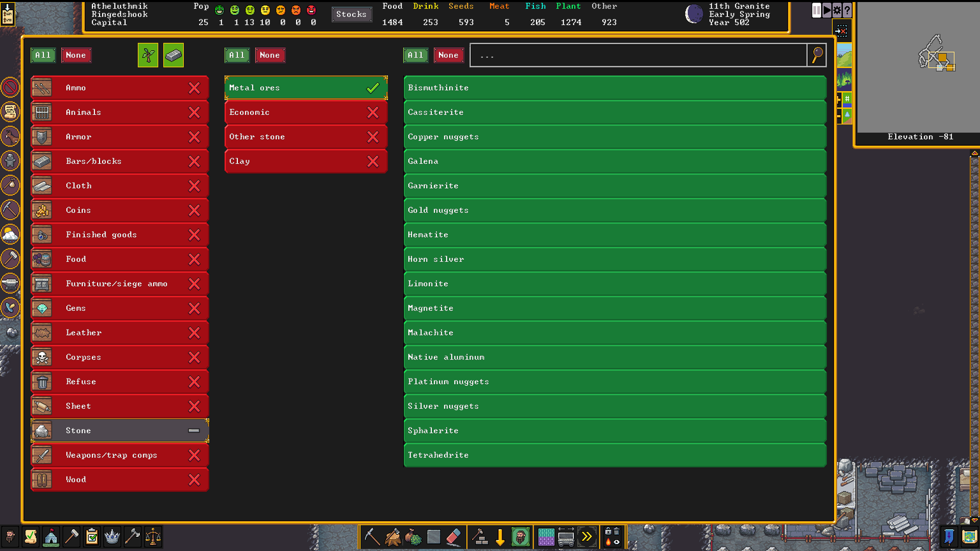This screenshot has width=980, height=551.
Task: Select the chop trees axe-and-stump icon
Action: [393, 537]
